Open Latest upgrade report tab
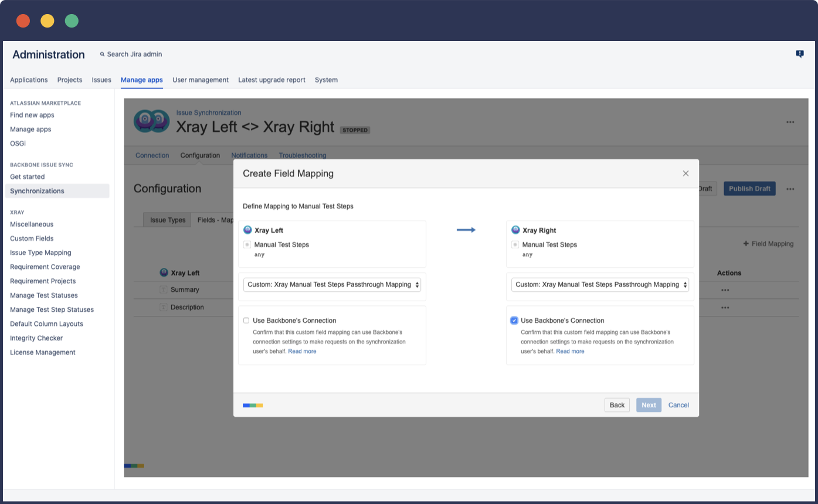This screenshot has width=818, height=504. coord(271,80)
